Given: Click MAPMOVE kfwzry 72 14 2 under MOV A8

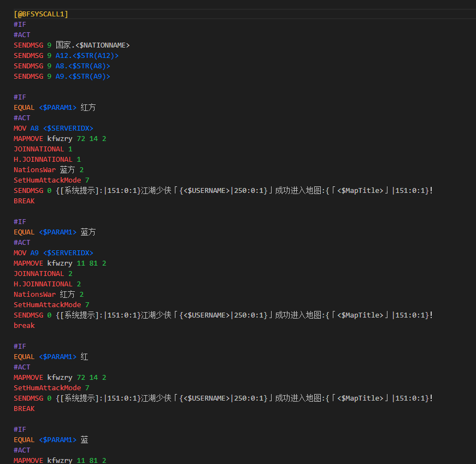Looking at the screenshot, I should [60, 139].
